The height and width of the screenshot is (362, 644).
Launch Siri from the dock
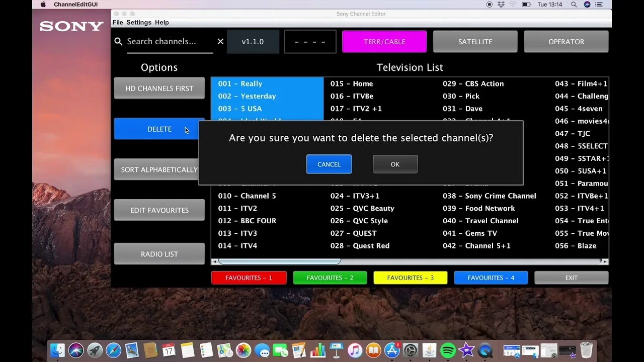(x=76, y=350)
